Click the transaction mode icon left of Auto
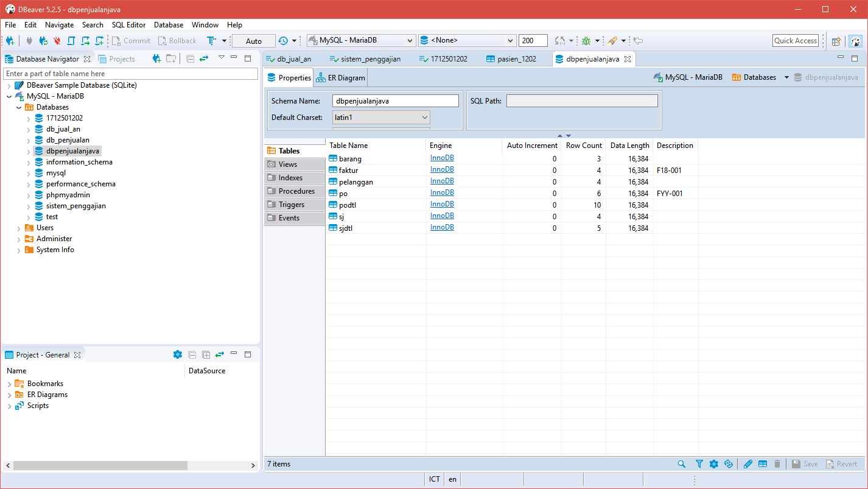 tap(212, 41)
